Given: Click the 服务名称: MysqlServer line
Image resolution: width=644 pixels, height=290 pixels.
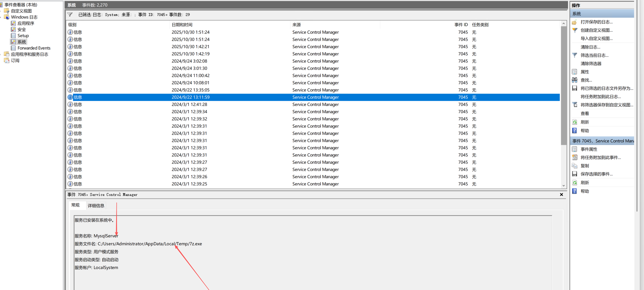Looking at the screenshot, I should click(96, 236).
